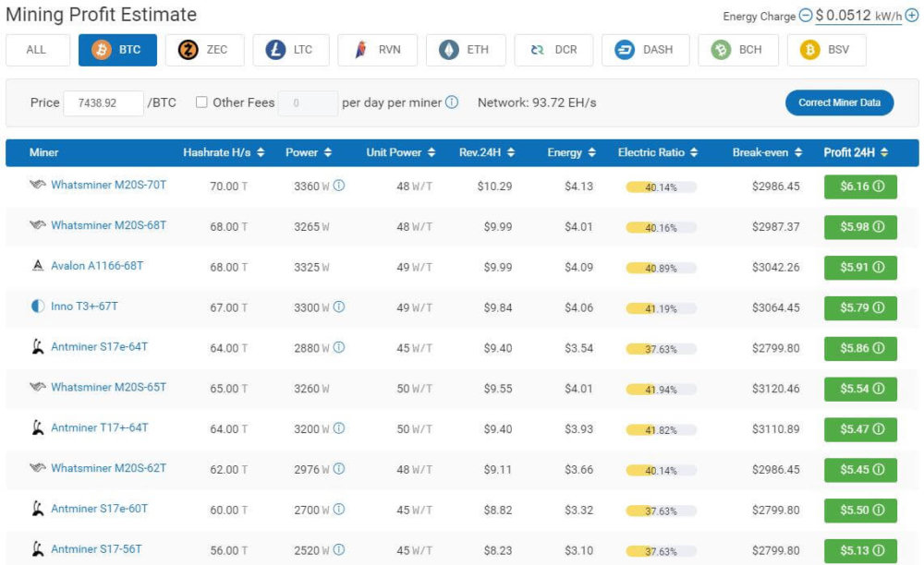Sort by Profit 24H column arrows
This screenshot has height=565, width=924.
coord(884,152)
